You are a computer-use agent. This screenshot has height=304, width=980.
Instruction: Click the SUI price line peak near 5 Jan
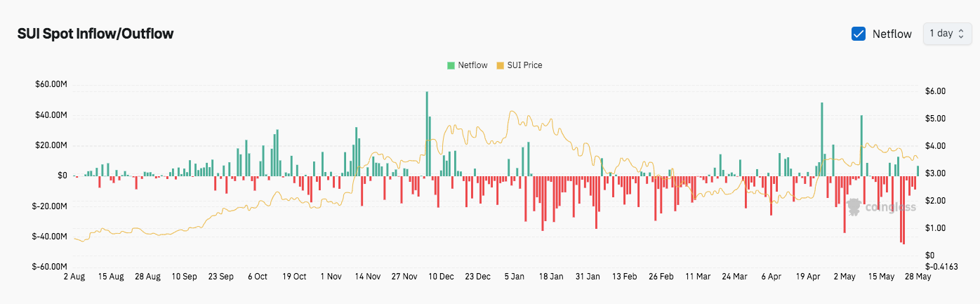[x=512, y=112]
